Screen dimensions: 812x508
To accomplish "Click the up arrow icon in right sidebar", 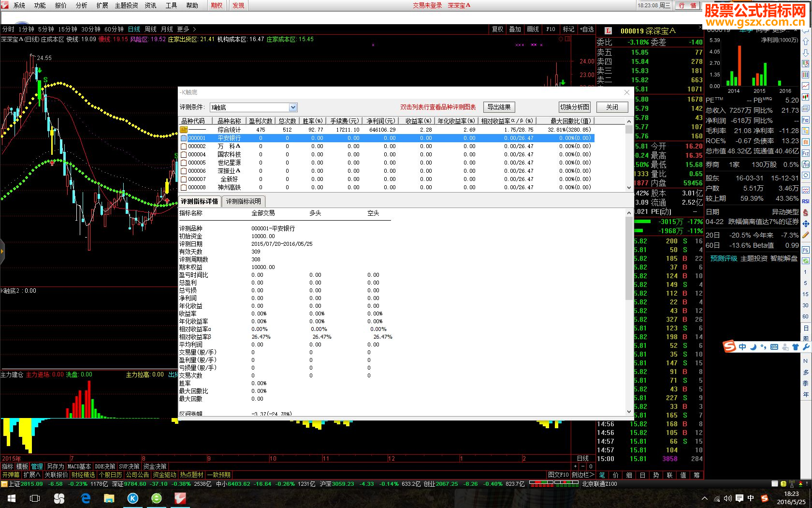I will pos(806,42).
